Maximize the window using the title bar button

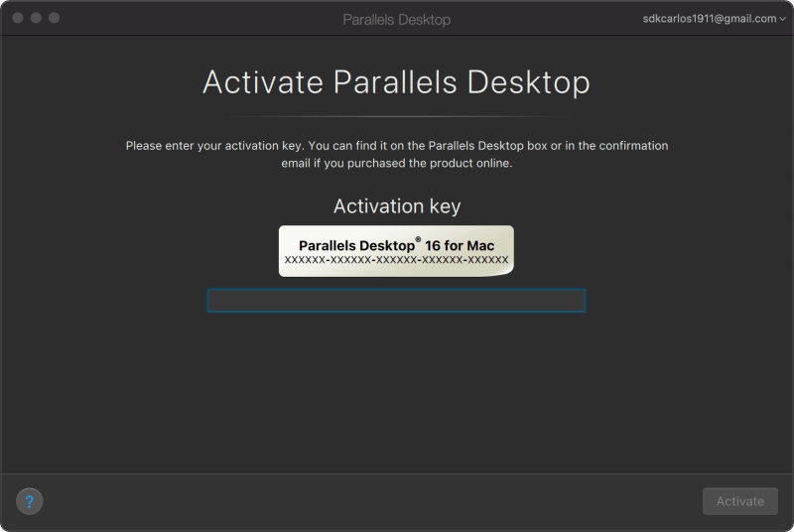tap(54, 18)
